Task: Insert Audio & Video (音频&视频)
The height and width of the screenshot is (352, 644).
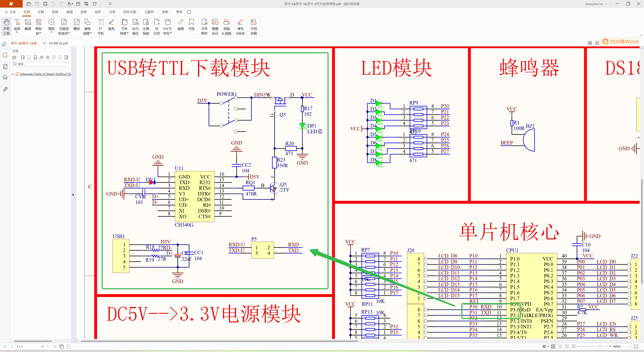Action: pyautogui.click(x=227, y=27)
